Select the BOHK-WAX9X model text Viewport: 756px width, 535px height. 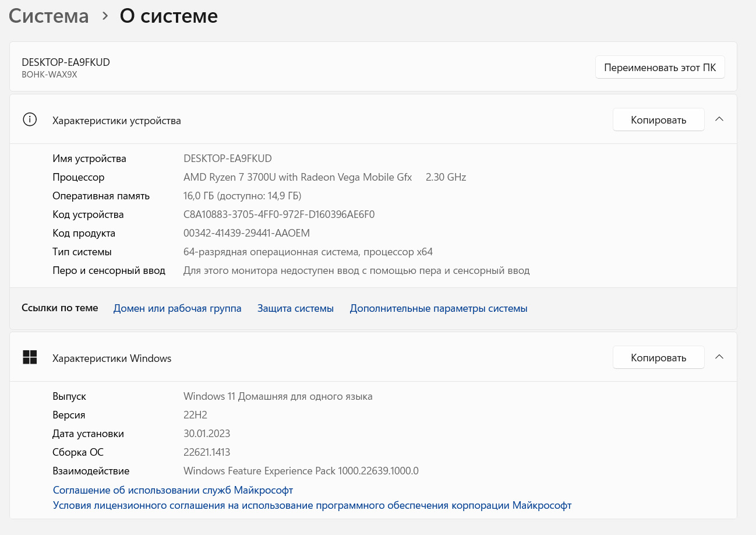[50, 75]
